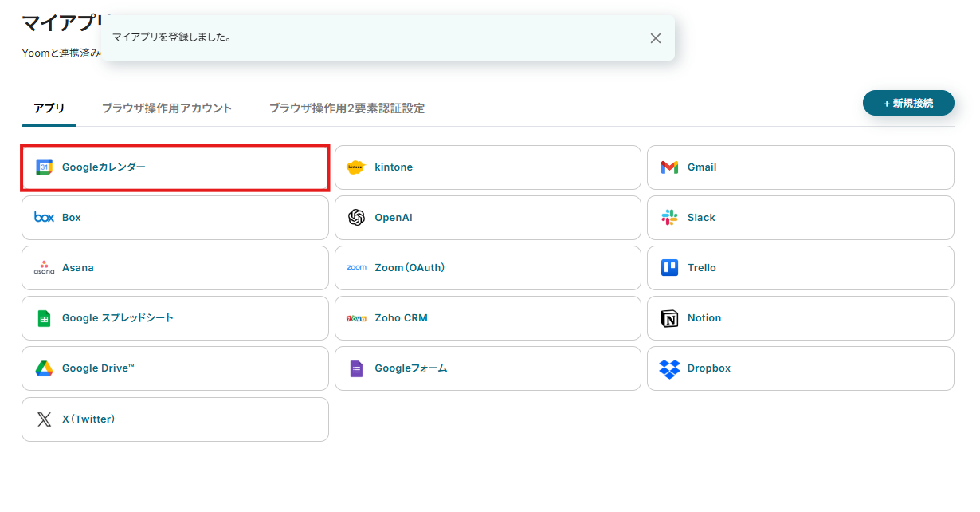The width and height of the screenshot is (980, 512).
Task: Select the X (Twitter) logo icon
Action: point(44,419)
